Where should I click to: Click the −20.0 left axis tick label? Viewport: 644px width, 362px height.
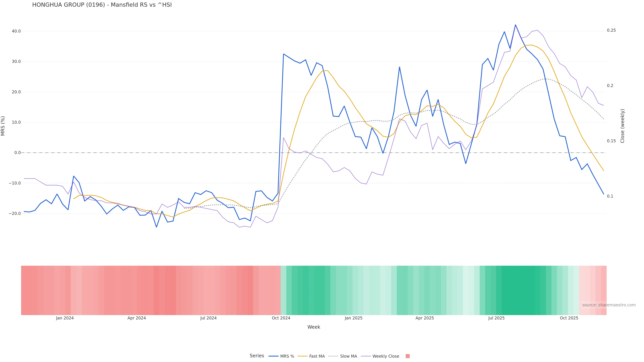pos(15,213)
